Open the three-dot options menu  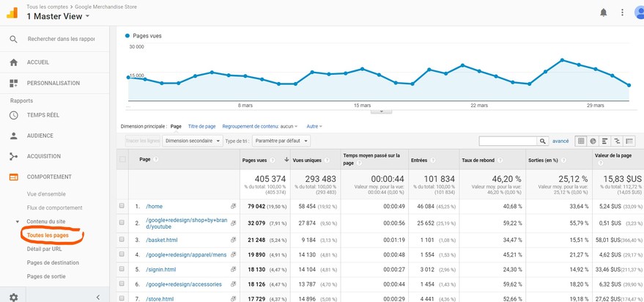click(x=622, y=12)
